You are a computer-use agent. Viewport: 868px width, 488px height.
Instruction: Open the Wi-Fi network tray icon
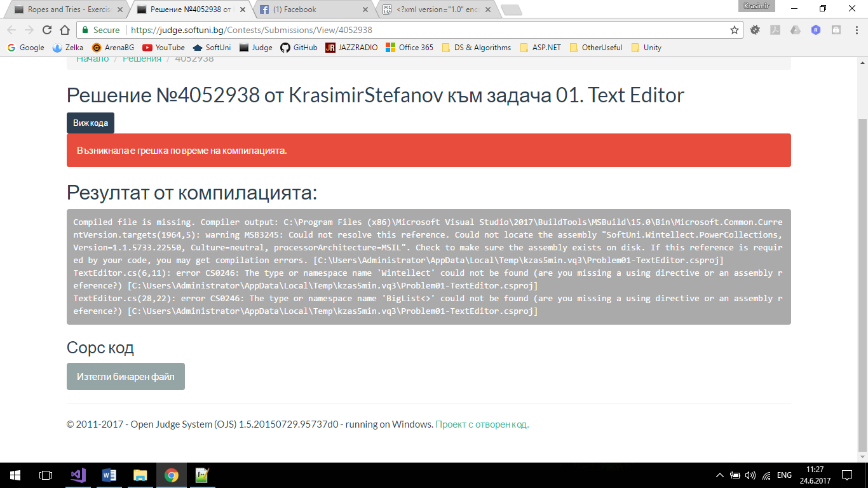[766, 475]
